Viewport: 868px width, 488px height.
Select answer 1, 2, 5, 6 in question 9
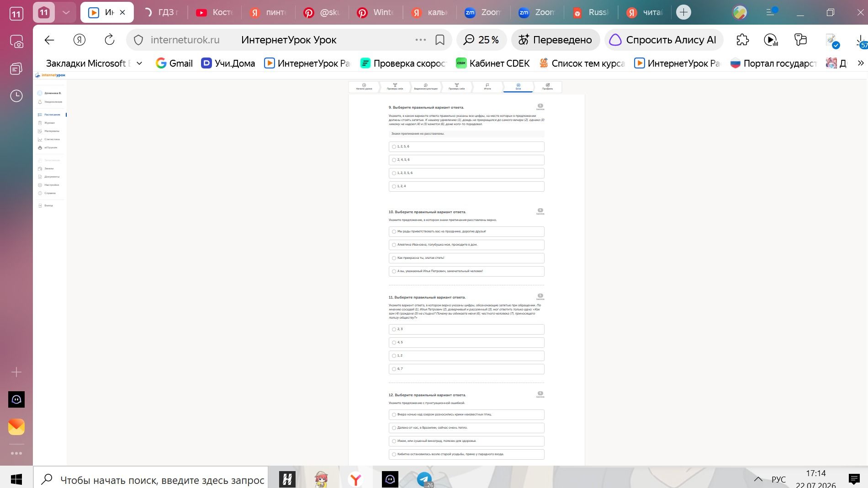pyautogui.click(x=466, y=147)
